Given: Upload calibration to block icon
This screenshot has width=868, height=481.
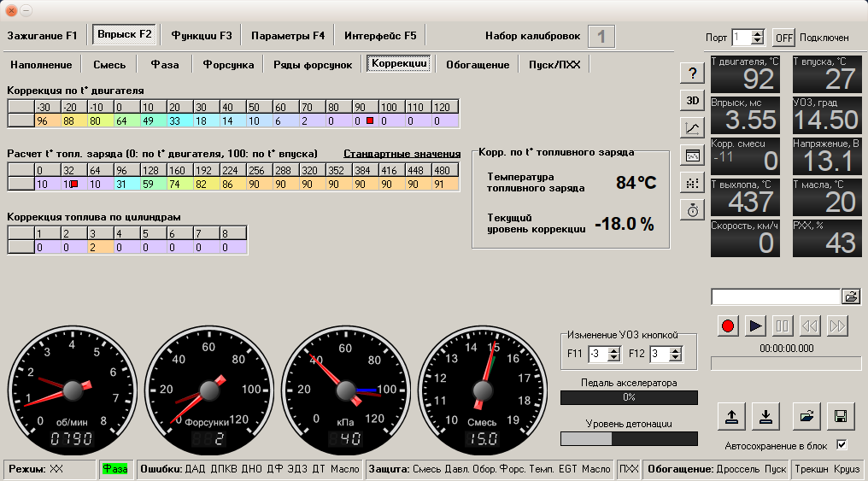Looking at the screenshot, I should coord(732,417).
